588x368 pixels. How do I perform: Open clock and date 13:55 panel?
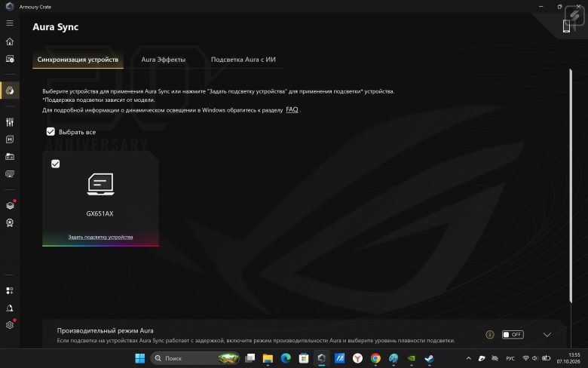[568, 358]
